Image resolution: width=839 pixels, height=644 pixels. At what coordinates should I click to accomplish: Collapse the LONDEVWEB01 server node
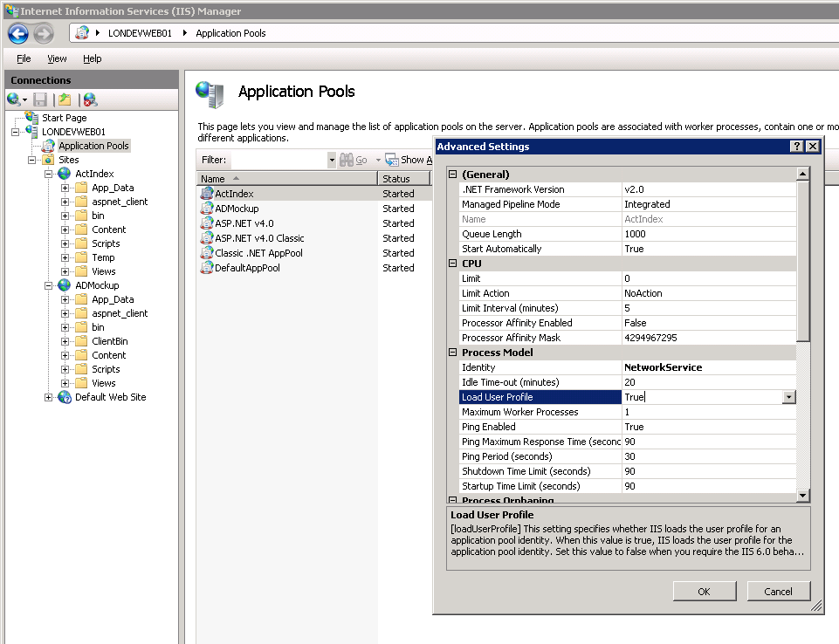pyautogui.click(x=16, y=132)
